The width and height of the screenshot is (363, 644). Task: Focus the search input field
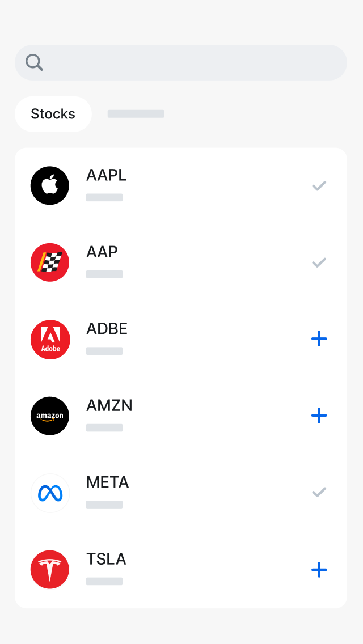pyautogui.click(x=193, y=62)
